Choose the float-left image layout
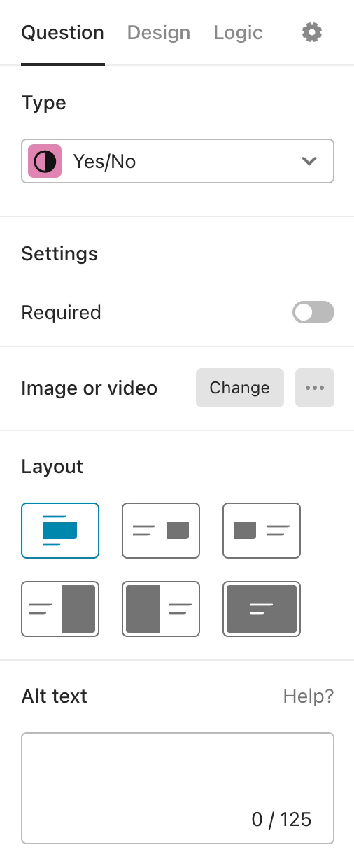354x868 pixels. [262, 531]
